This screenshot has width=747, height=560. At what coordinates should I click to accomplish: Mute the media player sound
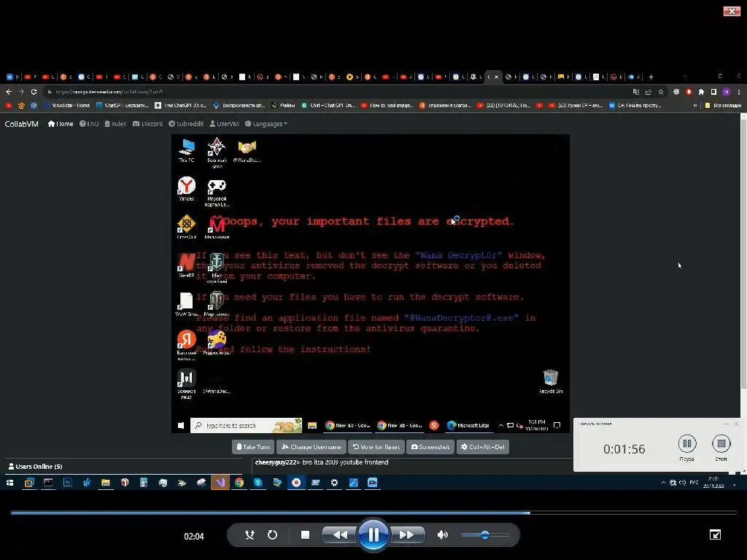(x=443, y=534)
